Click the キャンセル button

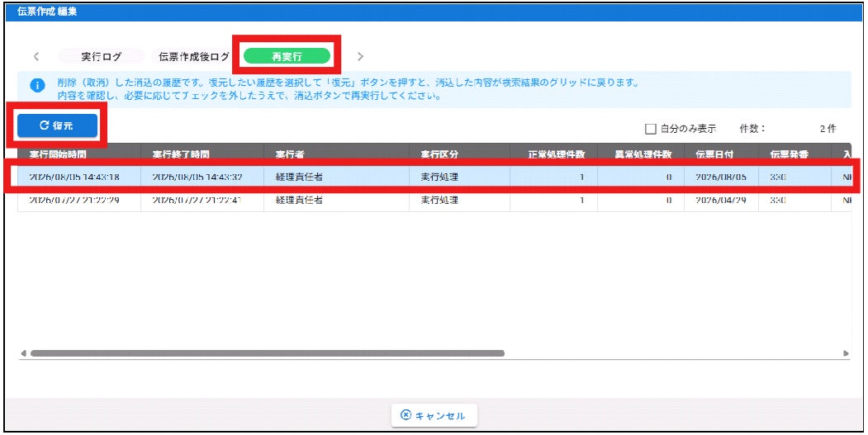434,416
